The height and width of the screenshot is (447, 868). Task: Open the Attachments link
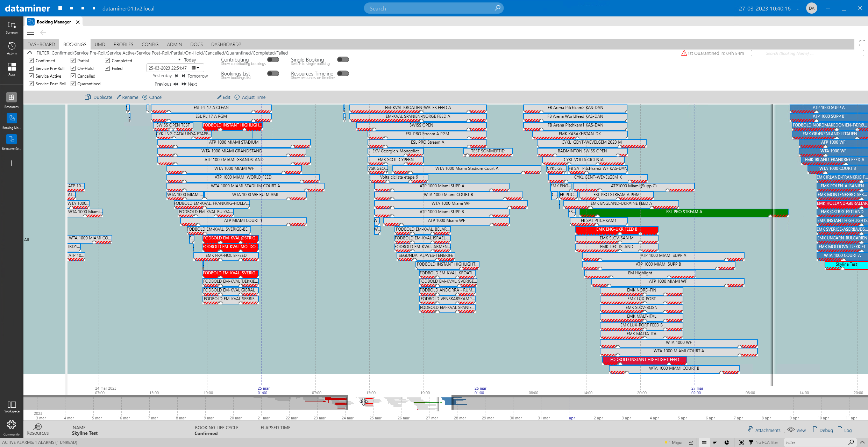coord(764,430)
